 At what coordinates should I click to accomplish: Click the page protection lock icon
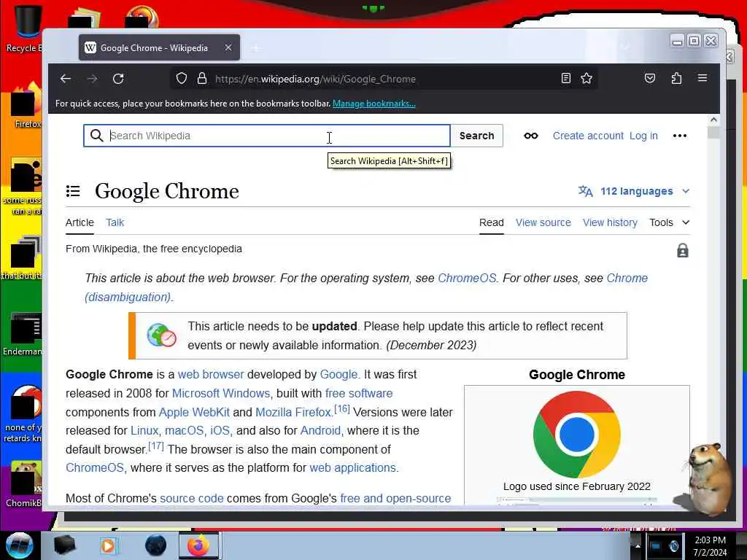(x=683, y=250)
